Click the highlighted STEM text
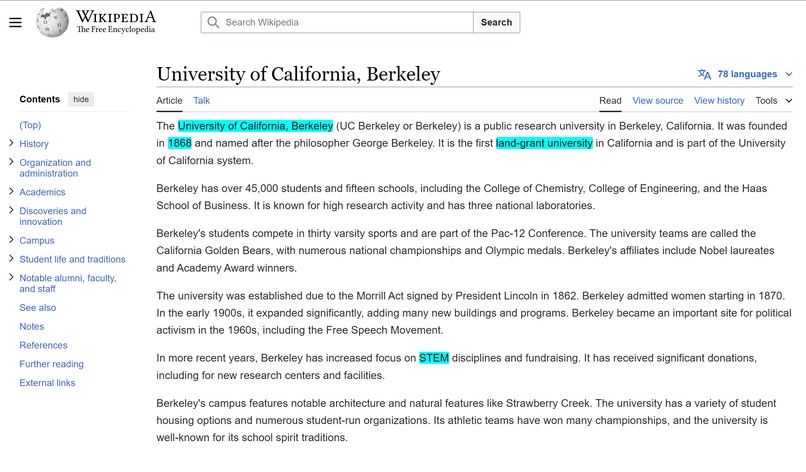Image resolution: width=806 pixels, height=472 pixels. coord(434,358)
